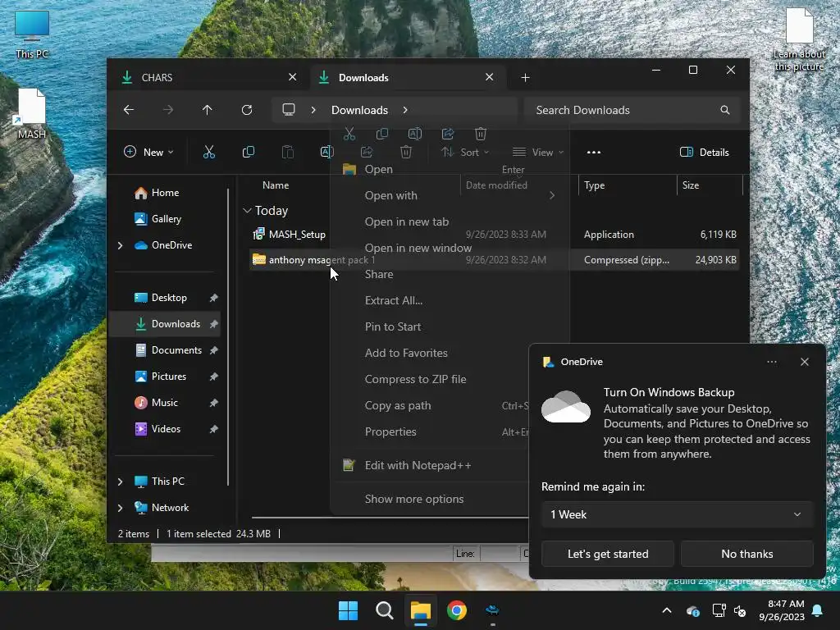840x630 pixels.
Task: Click the Cut icon in the Explorer toolbar
Action: 209,152
